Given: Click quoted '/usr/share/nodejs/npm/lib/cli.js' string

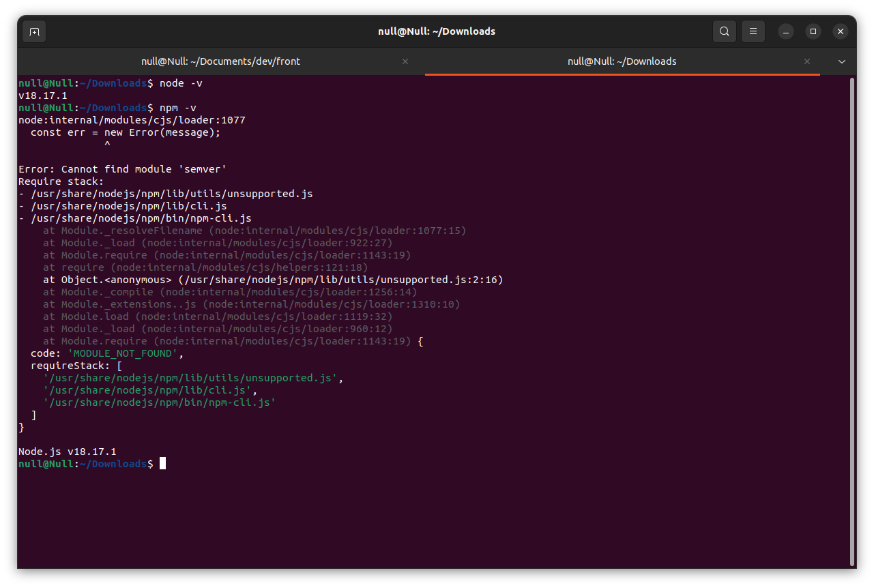Looking at the screenshot, I should coord(147,390).
